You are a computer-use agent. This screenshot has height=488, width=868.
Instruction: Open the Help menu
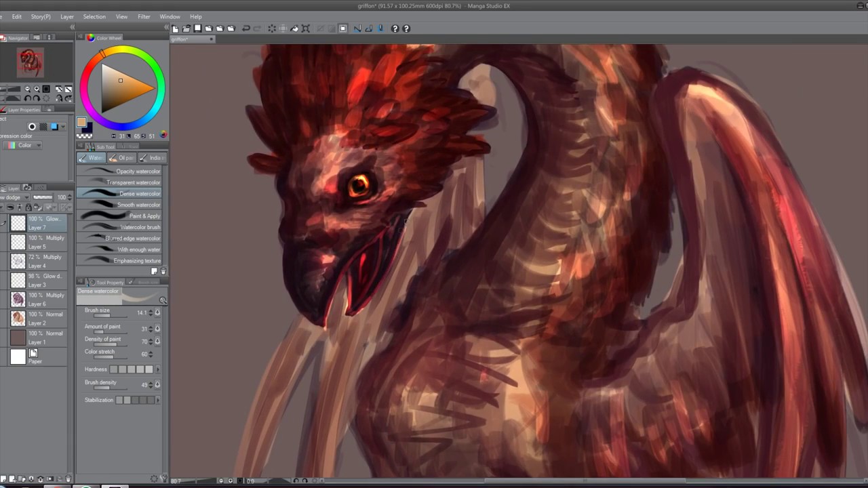(196, 16)
